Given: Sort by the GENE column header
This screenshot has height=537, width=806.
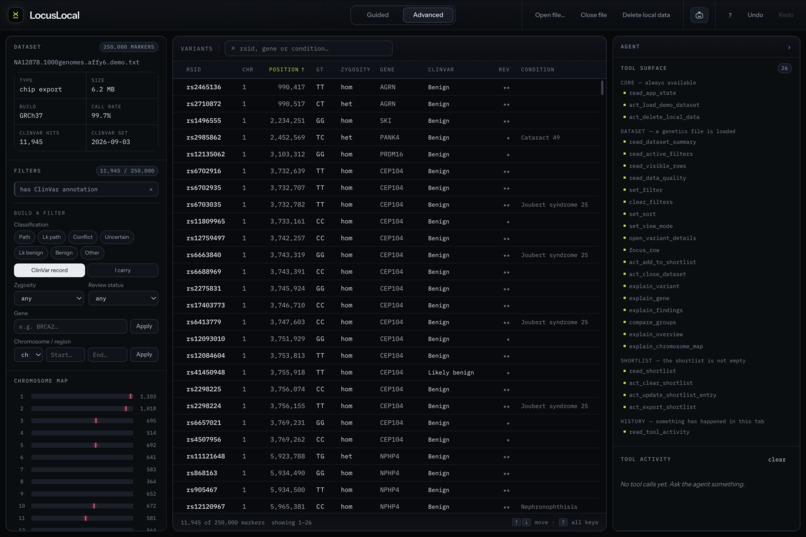Looking at the screenshot, I should pos(387,69).
